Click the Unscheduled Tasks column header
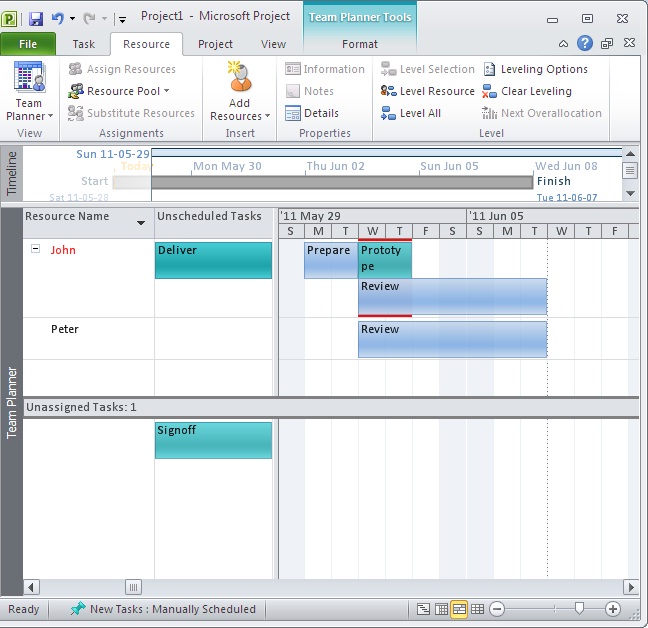 click(214, 223)
